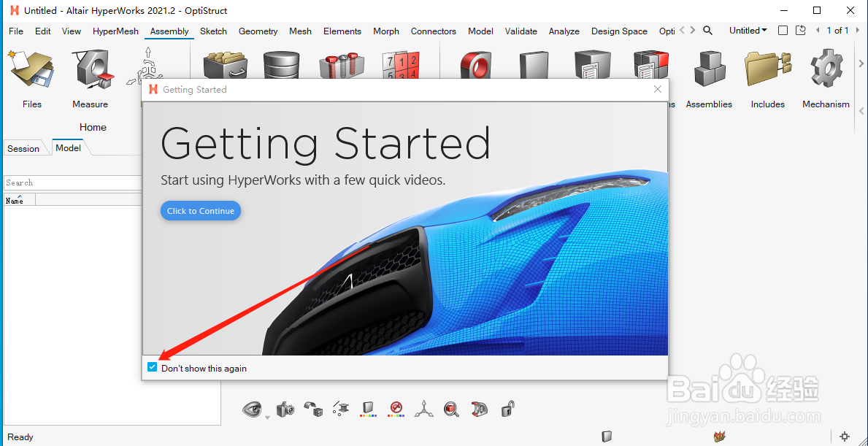Open the Mesh ribbon
Image resolution: width=868 pixels, height=446 pixels.
301,31
